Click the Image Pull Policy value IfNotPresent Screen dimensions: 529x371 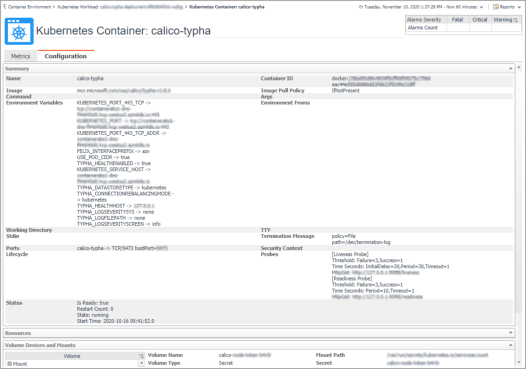pos(346,91)
